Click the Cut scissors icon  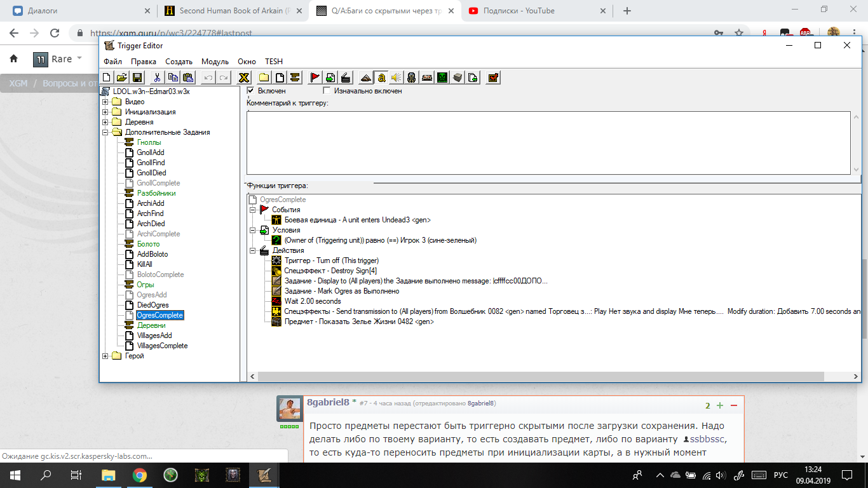(156, 78)
